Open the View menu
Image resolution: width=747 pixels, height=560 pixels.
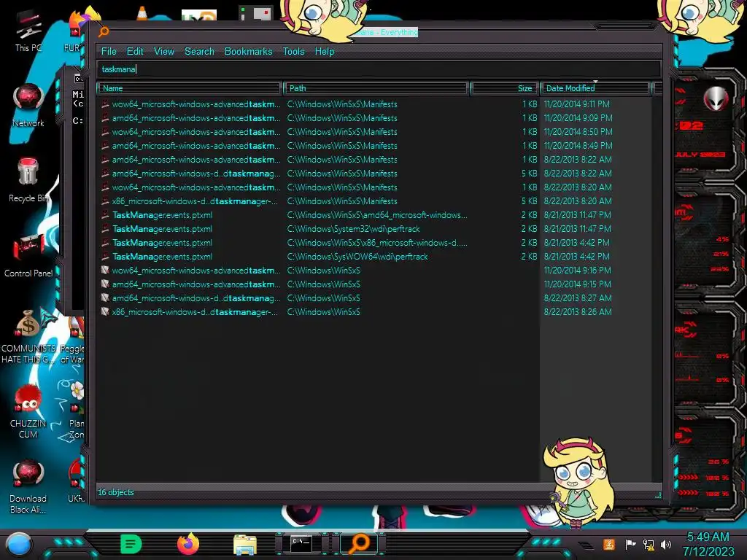[164, 52]
